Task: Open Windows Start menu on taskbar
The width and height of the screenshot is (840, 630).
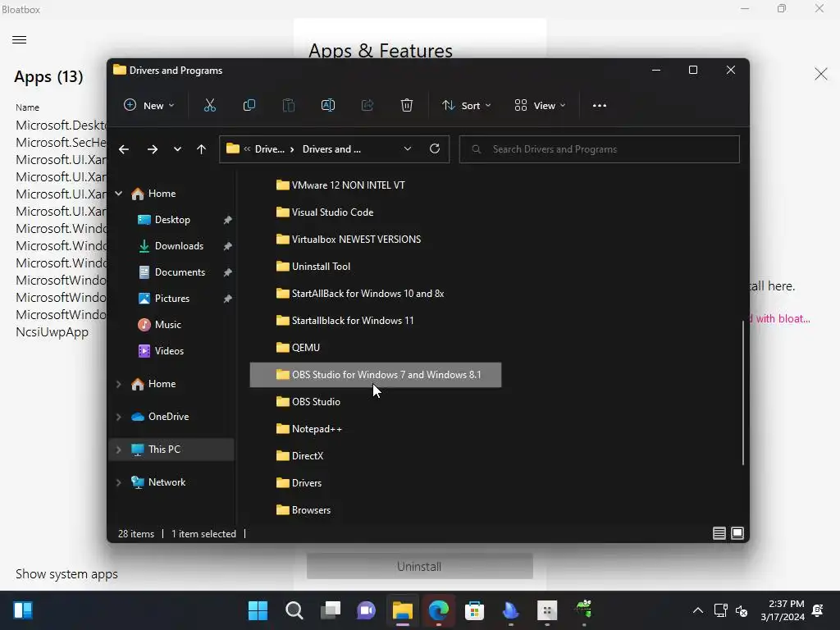Action: point(258,610)
